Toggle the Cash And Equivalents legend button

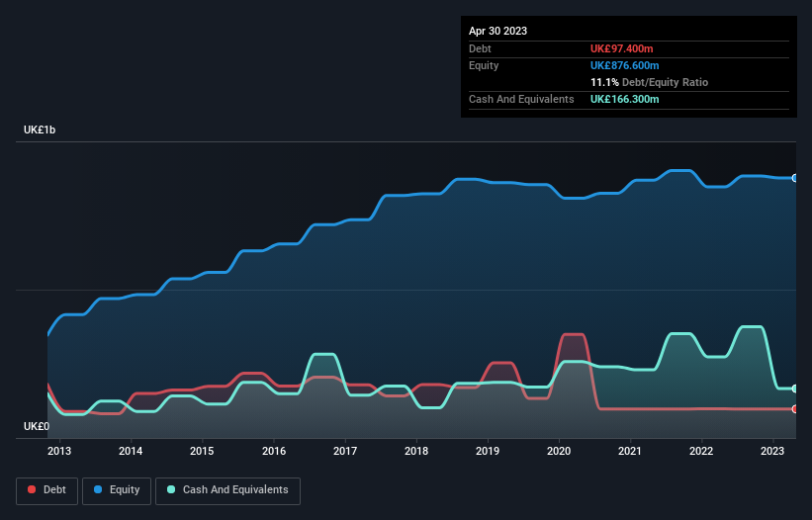[x=227, y=490]
